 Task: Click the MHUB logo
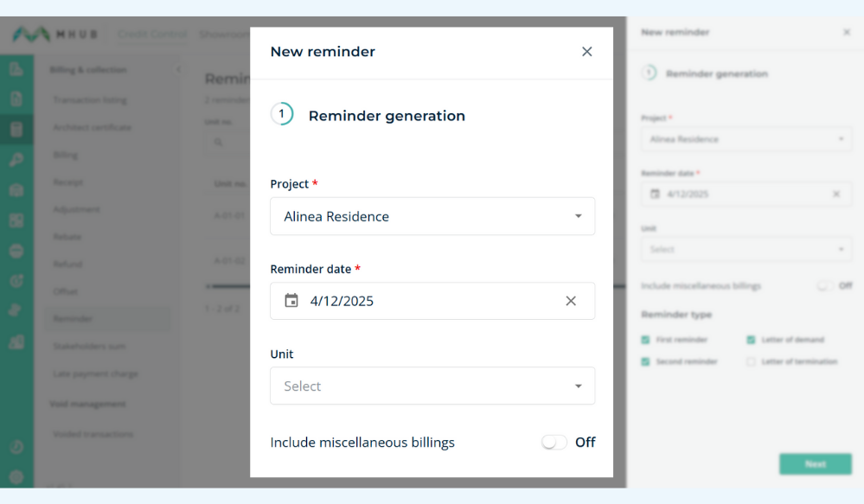click(x=54, y=35)
